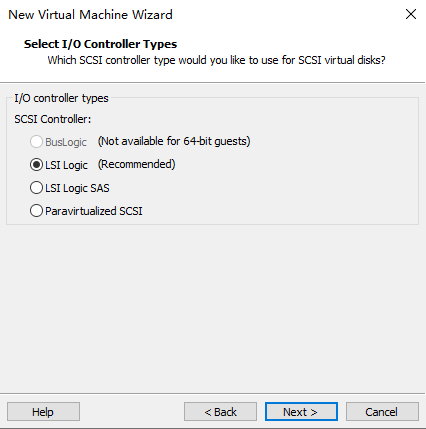Click the "(Not available for 64-bit guests)" note

click(174, 141)
